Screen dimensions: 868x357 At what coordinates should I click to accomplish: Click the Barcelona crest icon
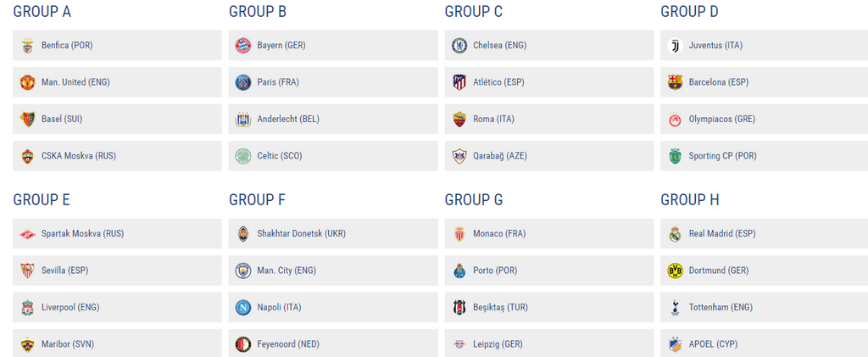(675, 82)
